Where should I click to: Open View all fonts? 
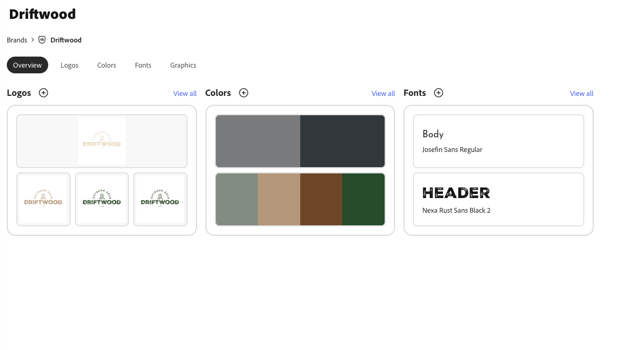(582, 93)
